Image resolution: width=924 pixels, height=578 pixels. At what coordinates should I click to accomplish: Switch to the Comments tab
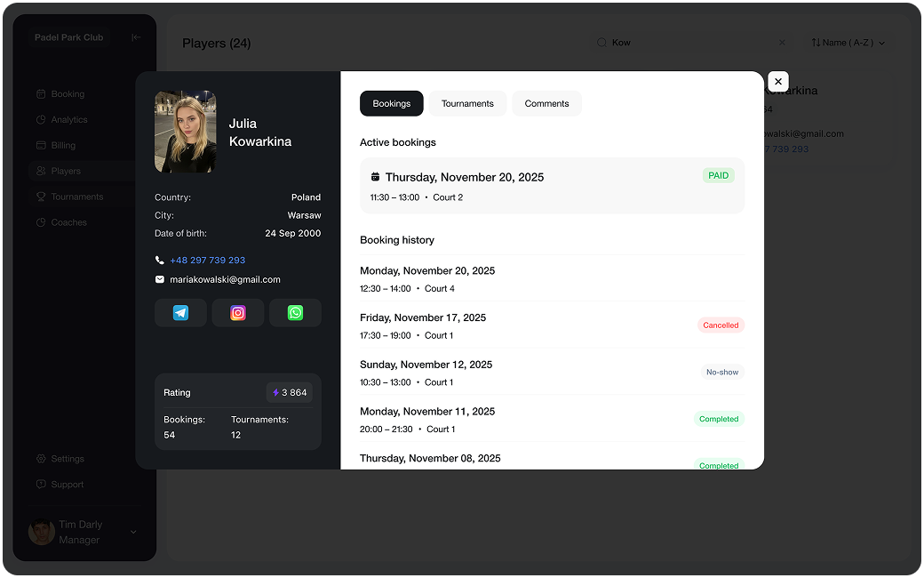546,104
